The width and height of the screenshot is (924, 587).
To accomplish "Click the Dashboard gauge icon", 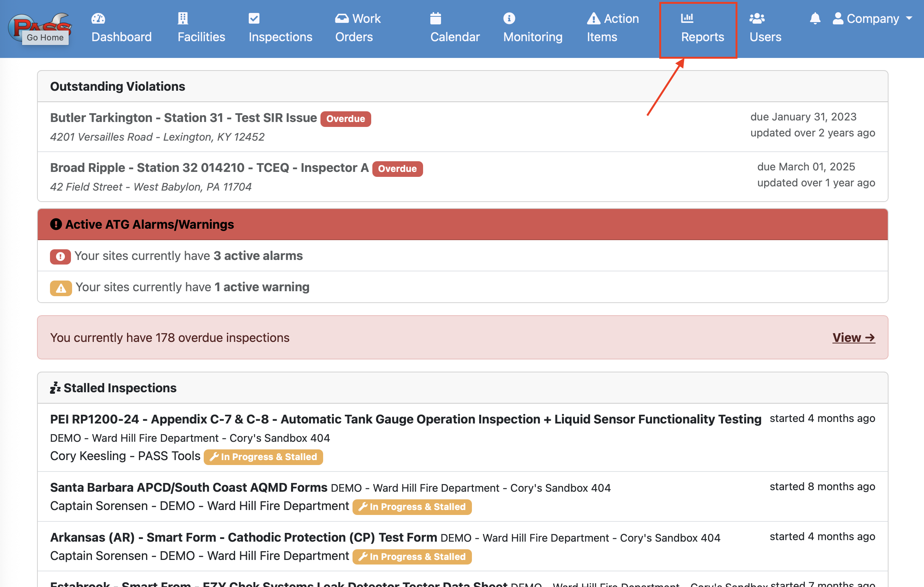I will pyautogui.click(x=98, y=18).
